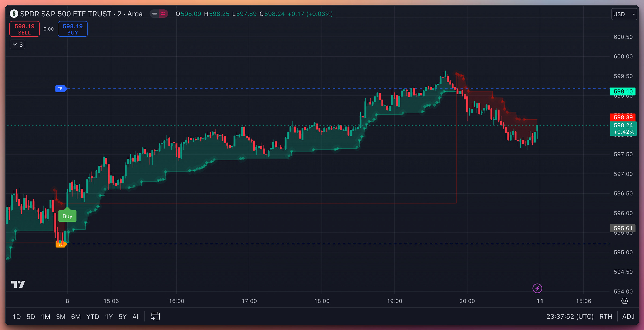Viewport: 644px width, 330px height.
Task: Open the price scale settings hexagon icon
Action: [x=625, y=301]
